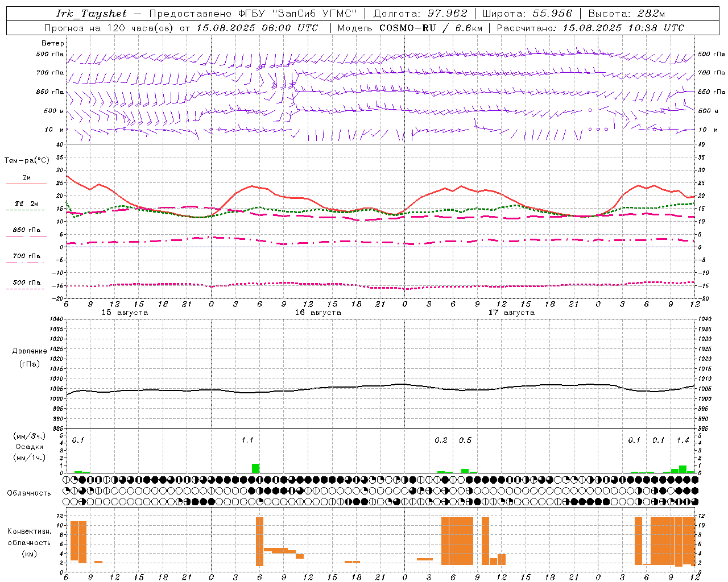Viewport: 728px width, 582px height.
Task: Click the forecast length Прогноз на 120 часа(ов)
Action: [x=109, y=28]
